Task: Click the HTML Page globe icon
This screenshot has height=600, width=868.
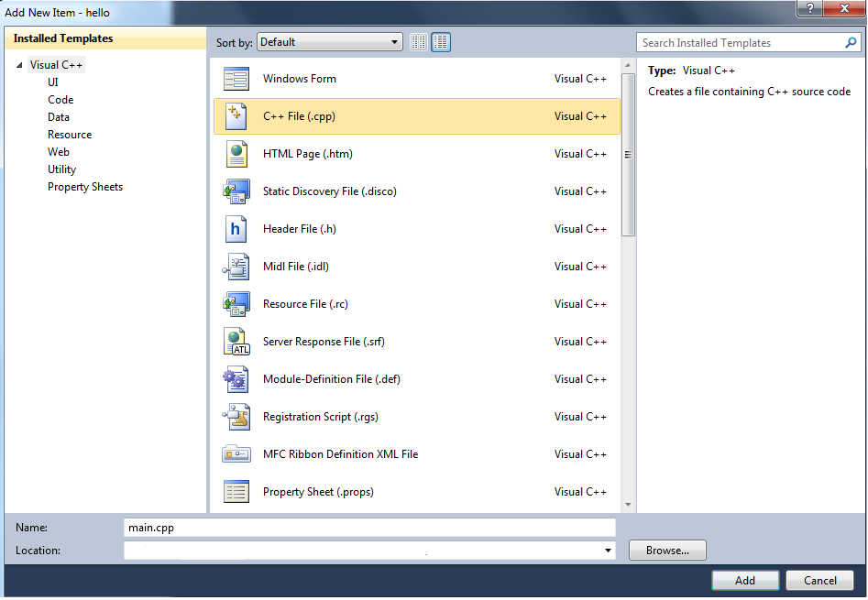Action: click(x=236, y=154)
